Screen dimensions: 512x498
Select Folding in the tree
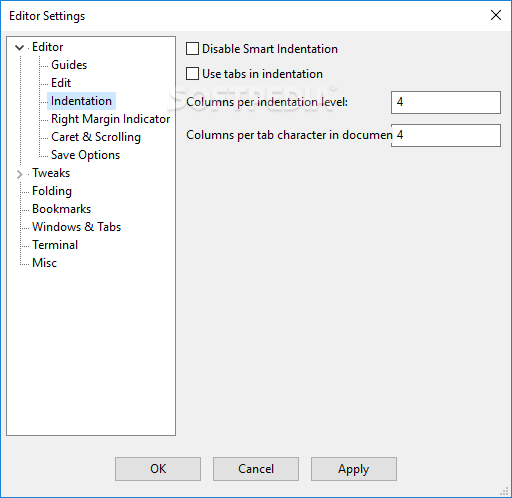point(52,191)
